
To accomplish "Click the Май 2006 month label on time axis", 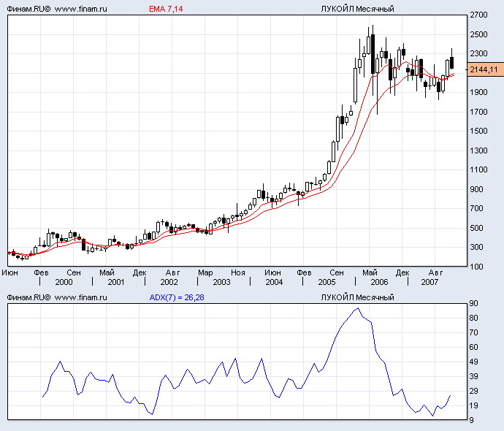I will (x=370, y=272).
